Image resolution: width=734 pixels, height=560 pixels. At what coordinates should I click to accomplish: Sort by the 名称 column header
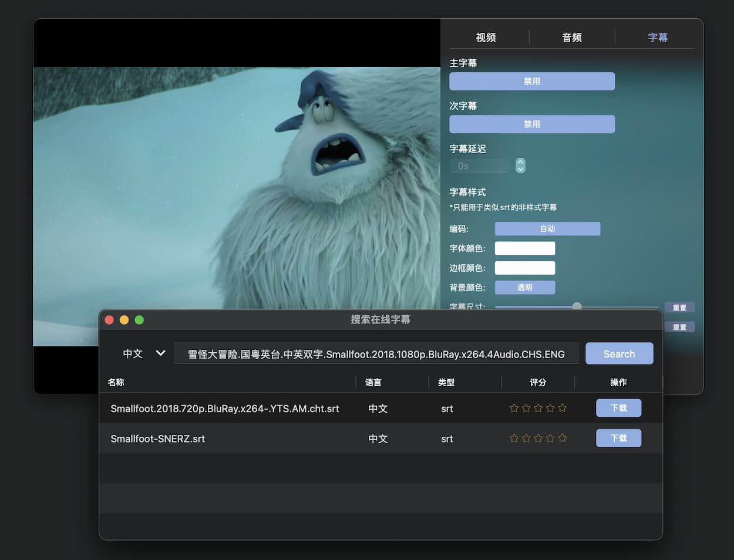(116, 382)
